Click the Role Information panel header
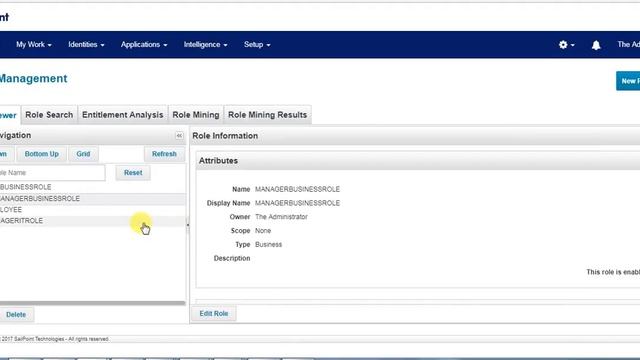Screen dimensions: 640x360 [x=416, y=136]
